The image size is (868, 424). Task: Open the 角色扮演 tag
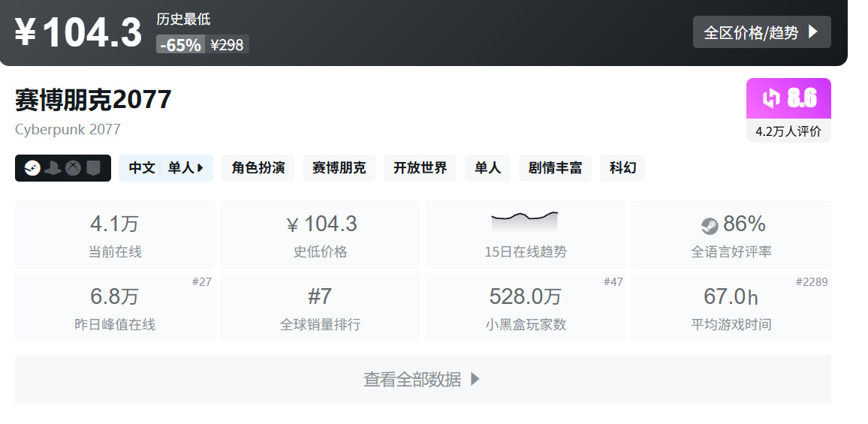coord(258,167)
